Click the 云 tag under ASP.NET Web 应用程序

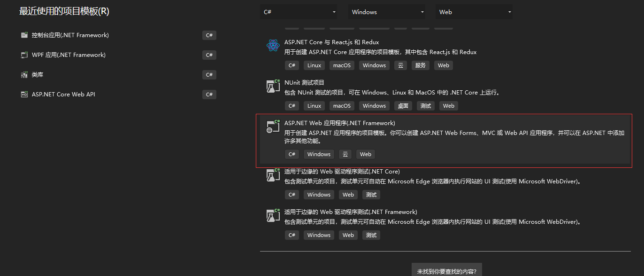point(345,154)
